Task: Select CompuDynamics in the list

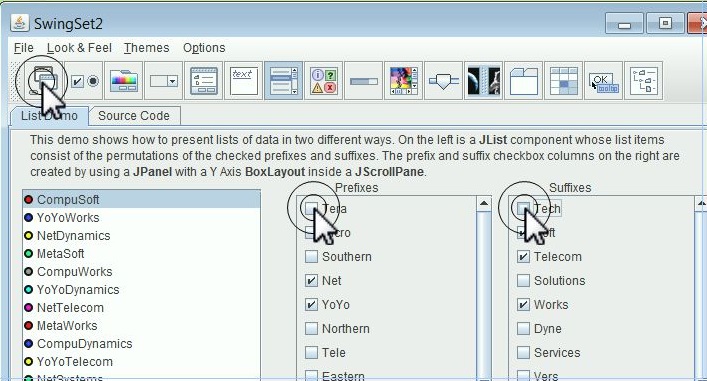Action: pos(142,344)
